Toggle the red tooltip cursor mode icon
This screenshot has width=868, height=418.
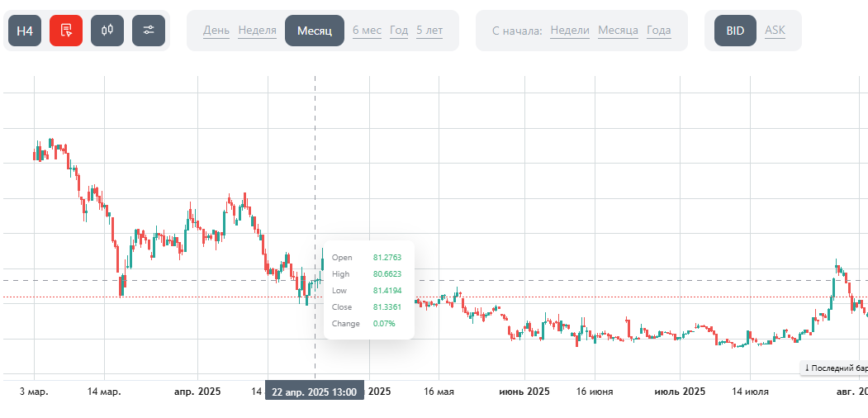(x=66, y=31)
